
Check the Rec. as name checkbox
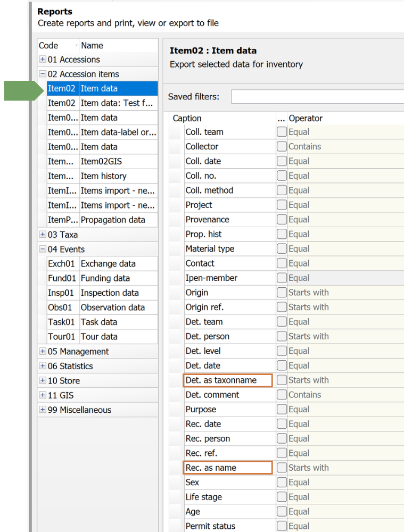pos(282,468)
